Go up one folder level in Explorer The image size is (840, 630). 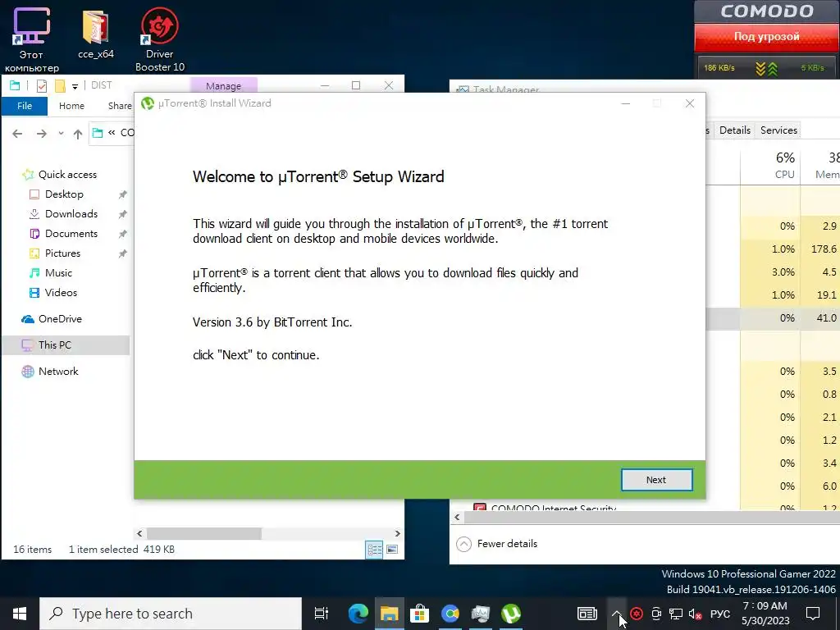(78, 134)
